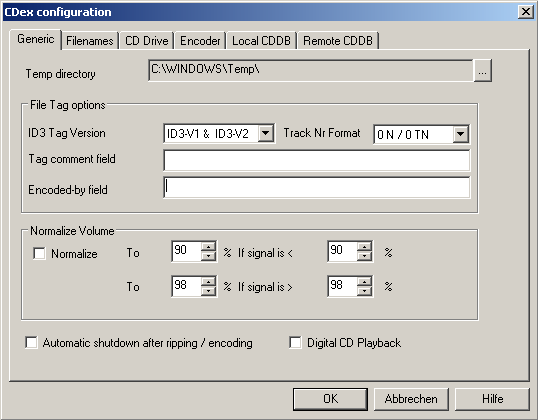Enable Digital CD Playback checkbox
This screenshot has width=538, height=420.
pos(295,342)
